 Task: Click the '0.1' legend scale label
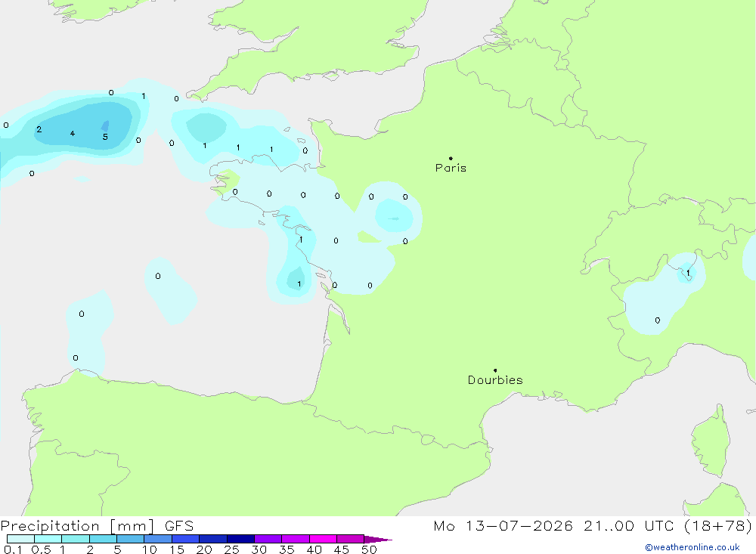coord(13,549)
